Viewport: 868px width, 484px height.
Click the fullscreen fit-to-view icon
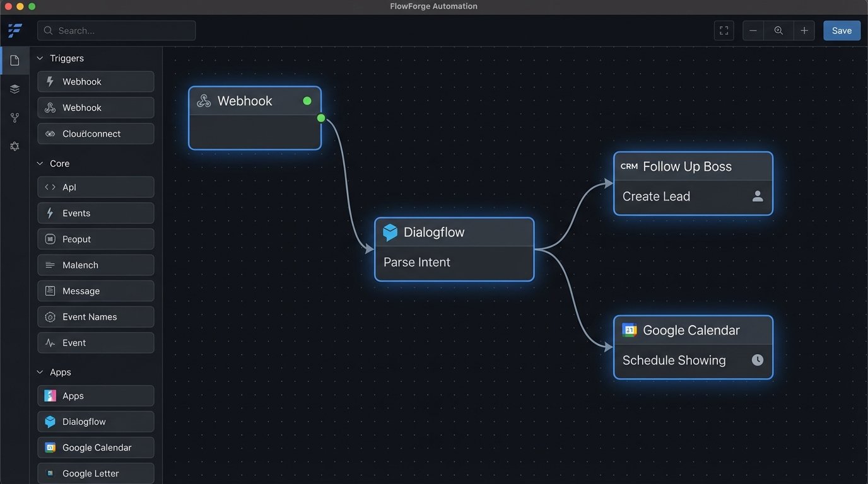(724, 30)
